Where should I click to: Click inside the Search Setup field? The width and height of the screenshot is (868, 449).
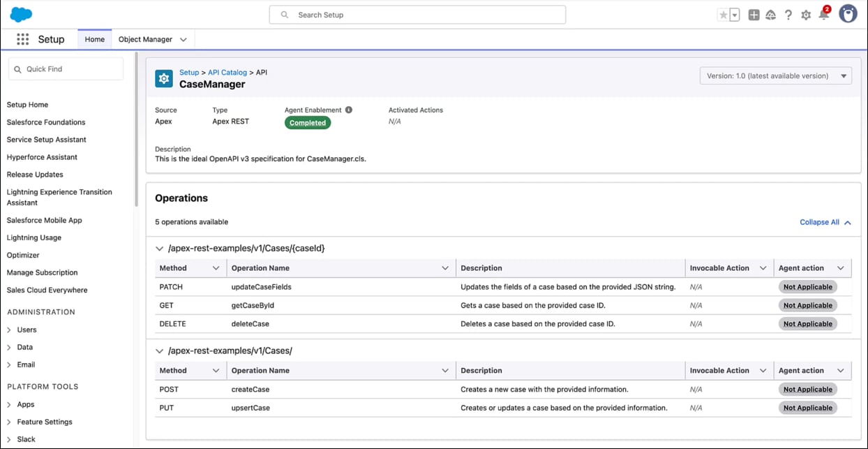[x=417, y=15]
